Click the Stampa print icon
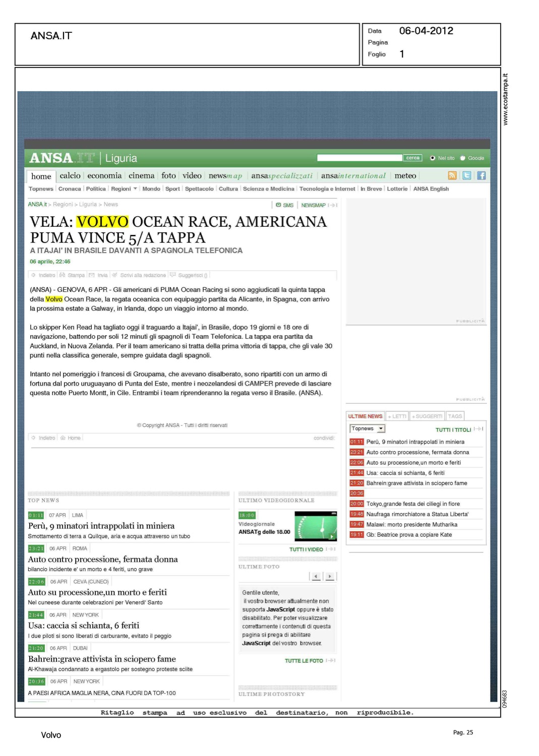 click(63, 275)
